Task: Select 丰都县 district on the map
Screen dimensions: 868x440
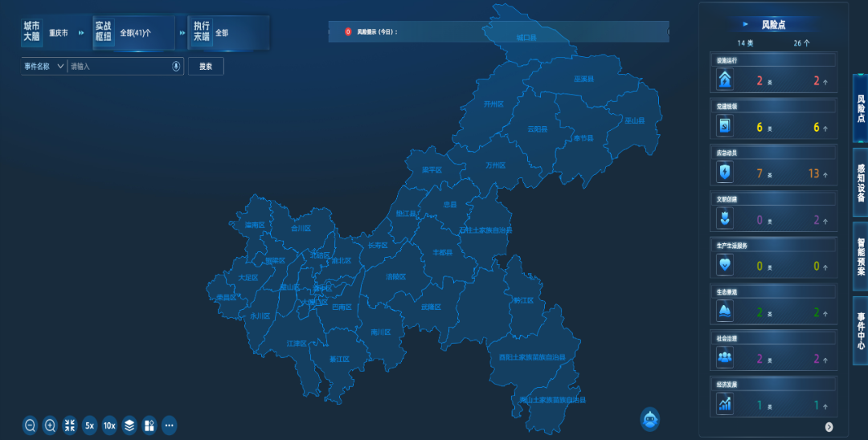Action: tap(442, 253)
